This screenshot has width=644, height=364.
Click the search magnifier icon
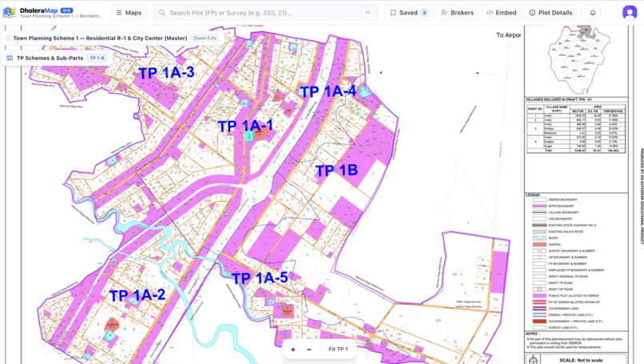click(162, 13)
